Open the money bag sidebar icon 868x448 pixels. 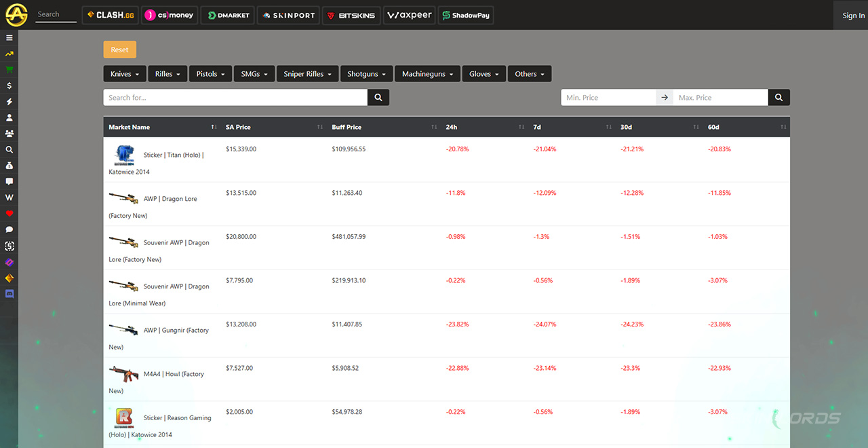coord(9,166)
